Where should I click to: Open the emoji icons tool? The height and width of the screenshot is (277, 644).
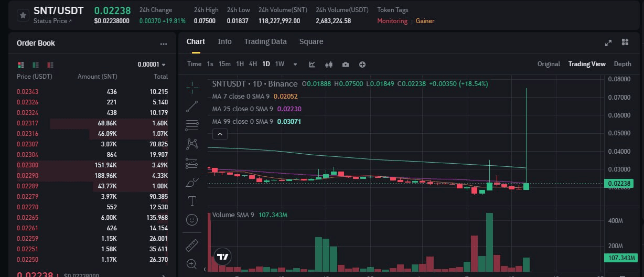pyautogui.click(x=192, y=219)
